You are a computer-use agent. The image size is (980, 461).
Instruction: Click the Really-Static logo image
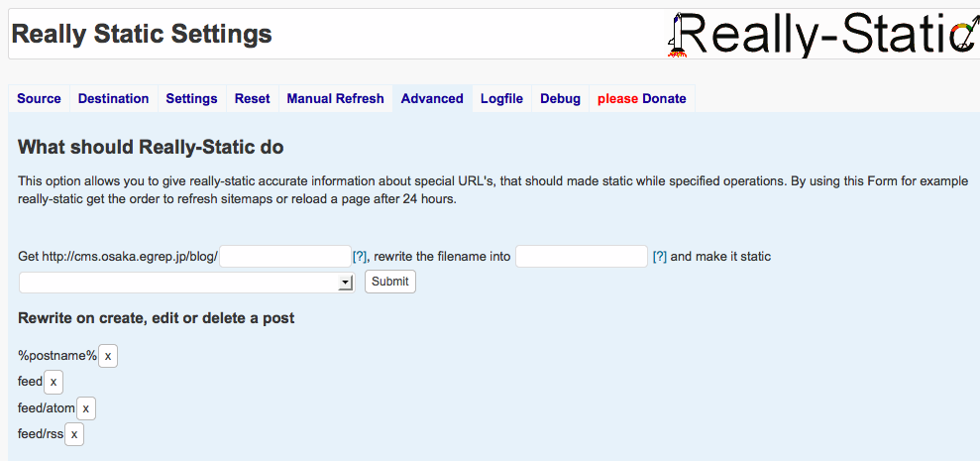pos(823,35)
